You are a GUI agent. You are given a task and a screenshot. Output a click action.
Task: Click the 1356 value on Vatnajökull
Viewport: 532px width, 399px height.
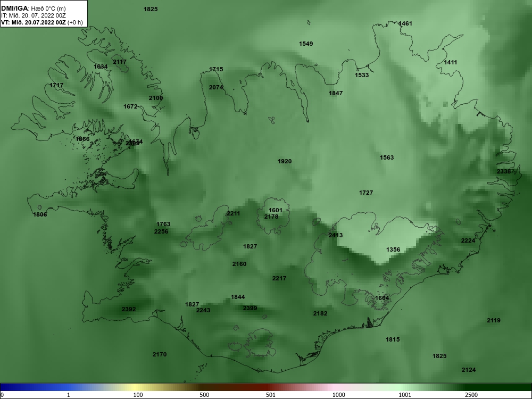393,250
